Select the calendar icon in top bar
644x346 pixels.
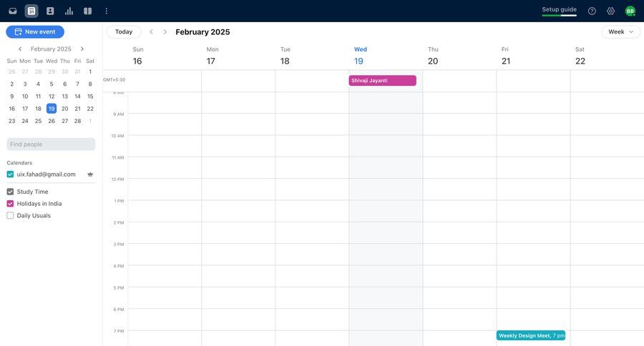(31, 11)
